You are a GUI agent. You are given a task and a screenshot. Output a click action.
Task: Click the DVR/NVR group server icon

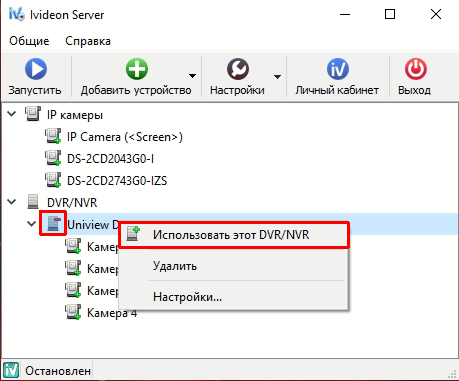click(x=33, y=202)
